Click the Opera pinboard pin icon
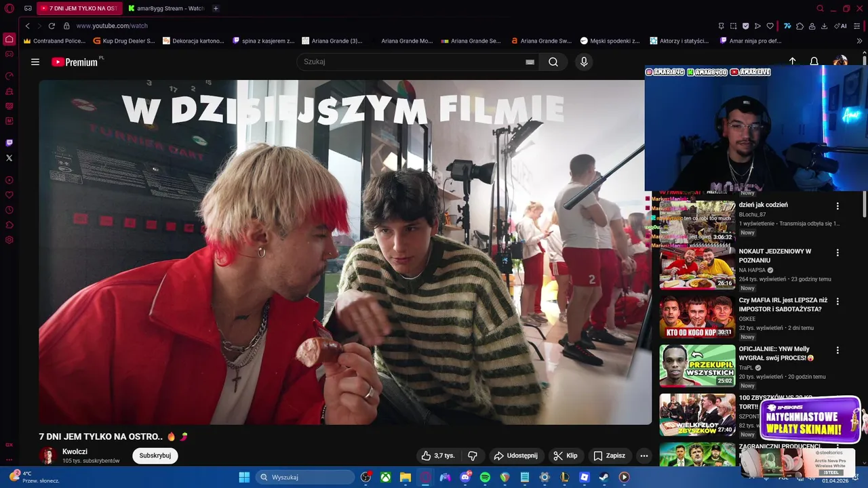 click(722, 26)
